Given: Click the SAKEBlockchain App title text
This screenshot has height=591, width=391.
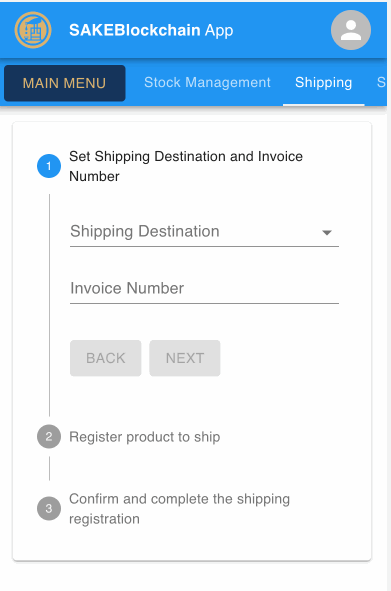Looking at the screenshot, I should coord(151,30).
